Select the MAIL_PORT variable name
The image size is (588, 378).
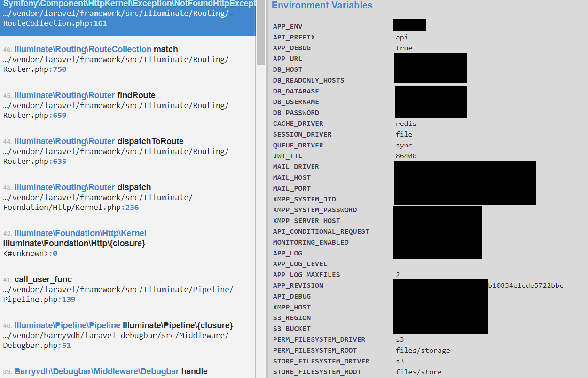292,188
